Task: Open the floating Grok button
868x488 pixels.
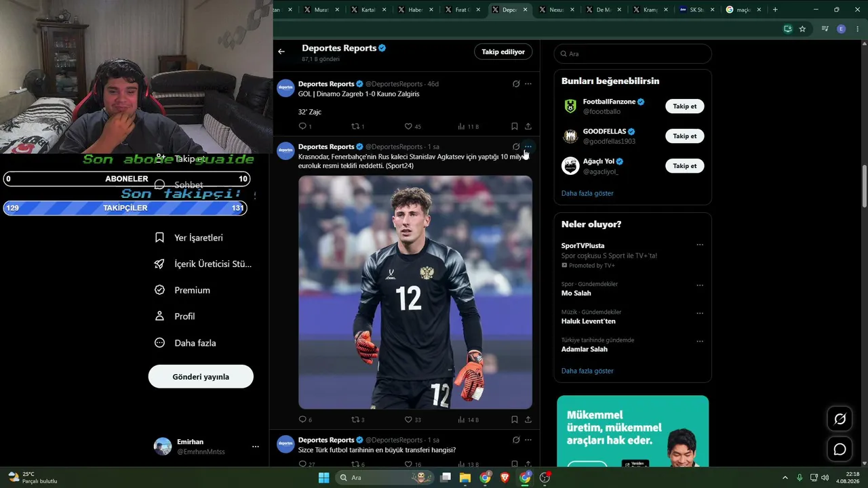Action: pos(840,419)
